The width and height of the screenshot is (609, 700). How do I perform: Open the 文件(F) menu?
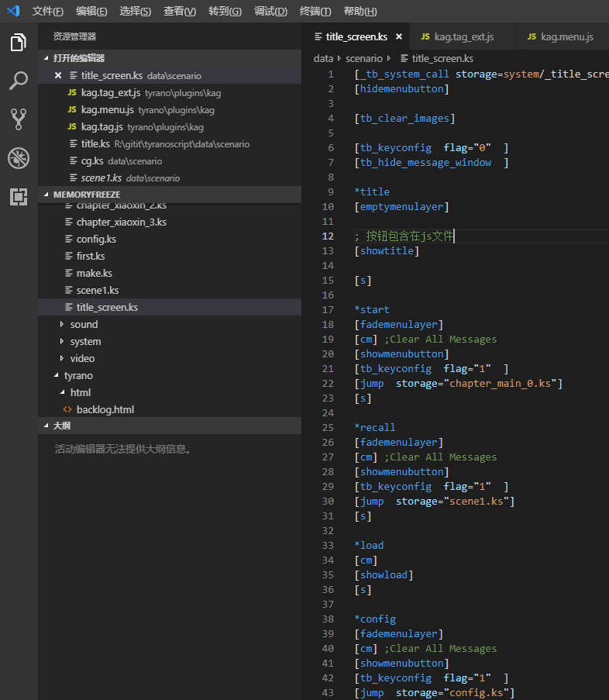click(47, 11)
